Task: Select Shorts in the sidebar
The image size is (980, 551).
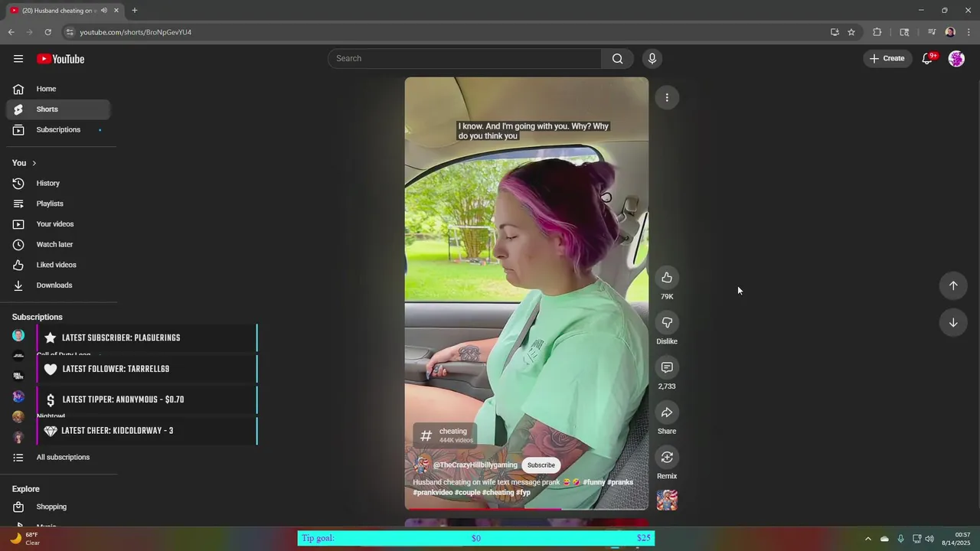Action: click(58, 109)
